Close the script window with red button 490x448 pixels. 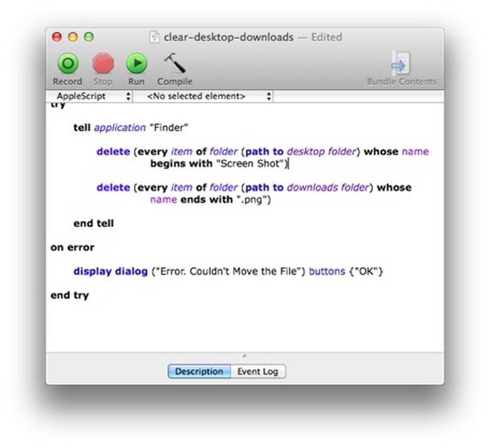tap(57, 37)
